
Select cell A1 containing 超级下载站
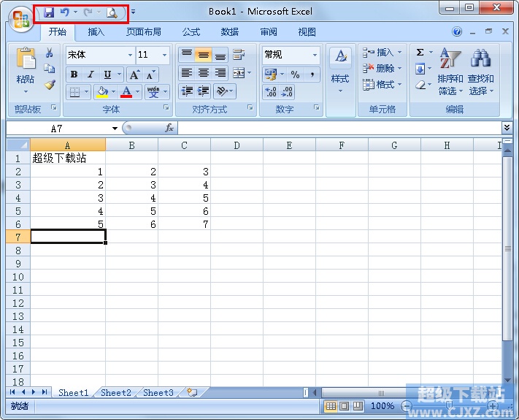pyautogui.click(x=68, y=159)
